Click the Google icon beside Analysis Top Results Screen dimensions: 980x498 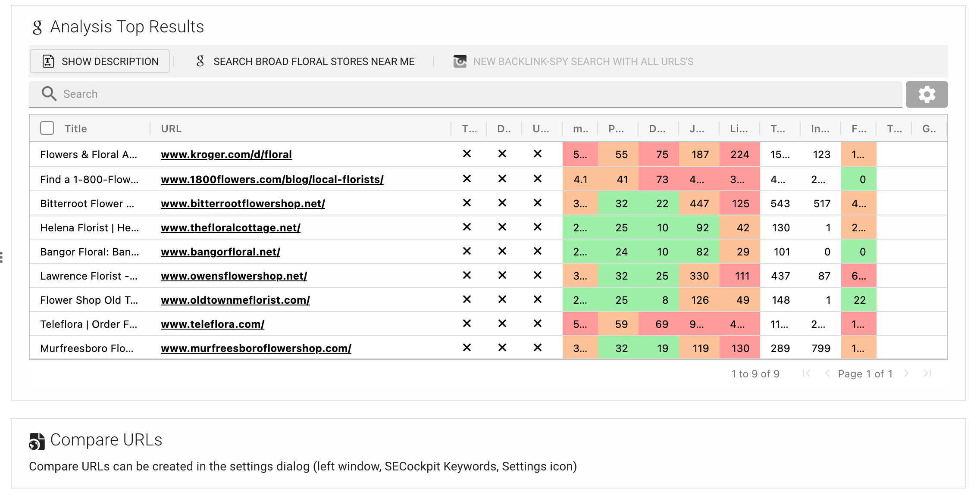click(37, 27)
